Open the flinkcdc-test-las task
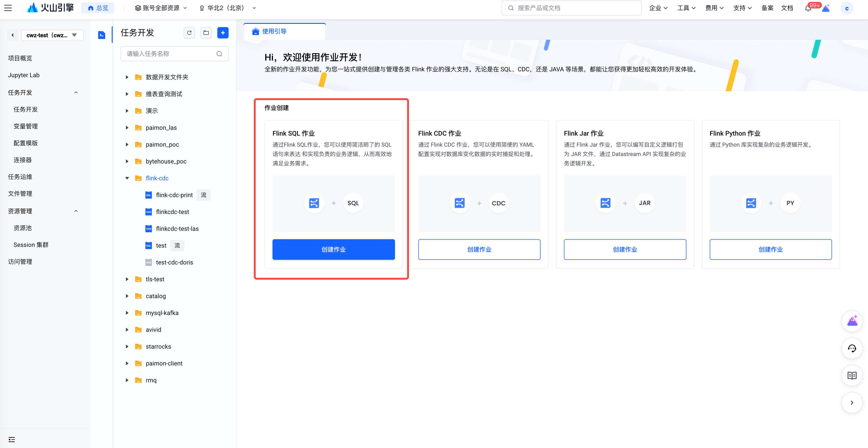This screenshot has width=868, height=448. pos(177,228)
